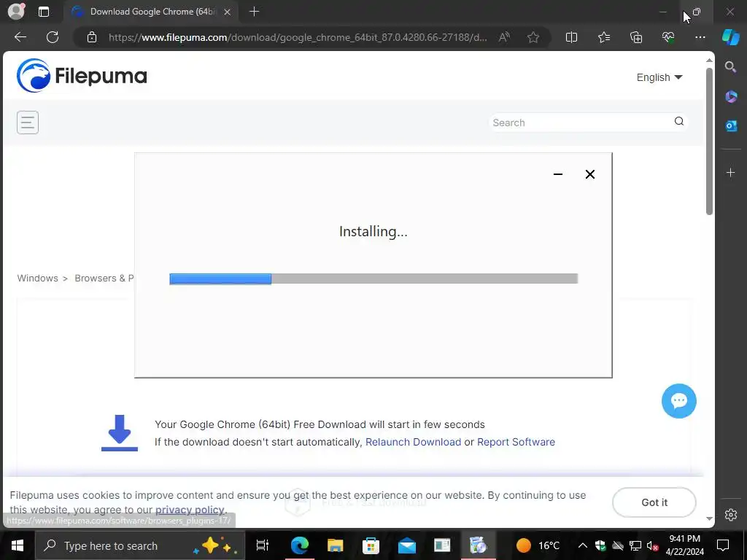This screenshot has width=747, height=560.
Task: Open Collections icon in toolbar
Action: pos(636,37)
